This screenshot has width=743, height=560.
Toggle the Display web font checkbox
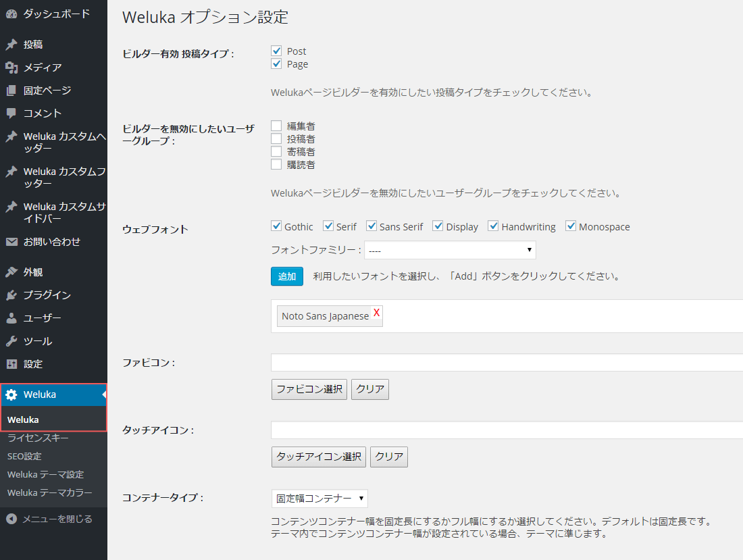[x=438, y=226]
